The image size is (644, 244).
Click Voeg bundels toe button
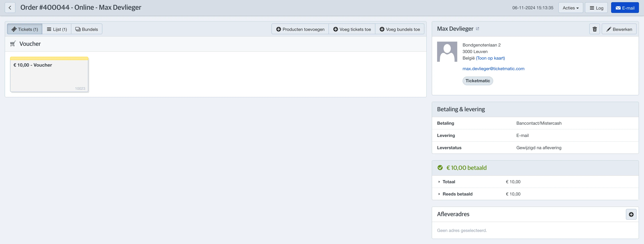pos(400,29)
